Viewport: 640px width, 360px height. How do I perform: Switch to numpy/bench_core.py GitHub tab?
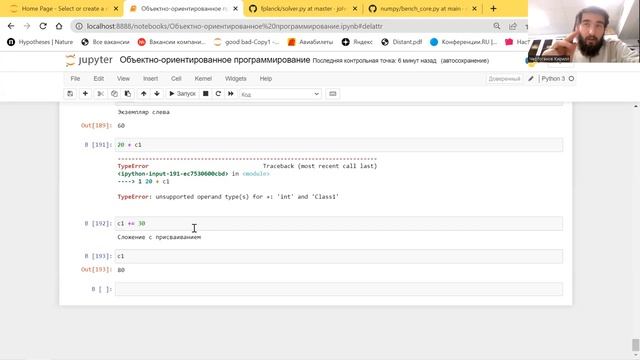click(x=422, y=9)
